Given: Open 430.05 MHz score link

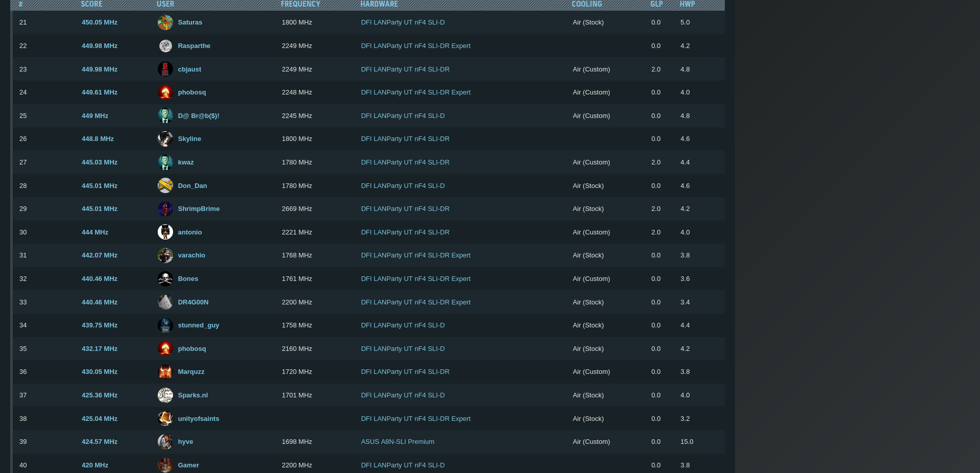Looking at the screenshot, I should [100, 372].
